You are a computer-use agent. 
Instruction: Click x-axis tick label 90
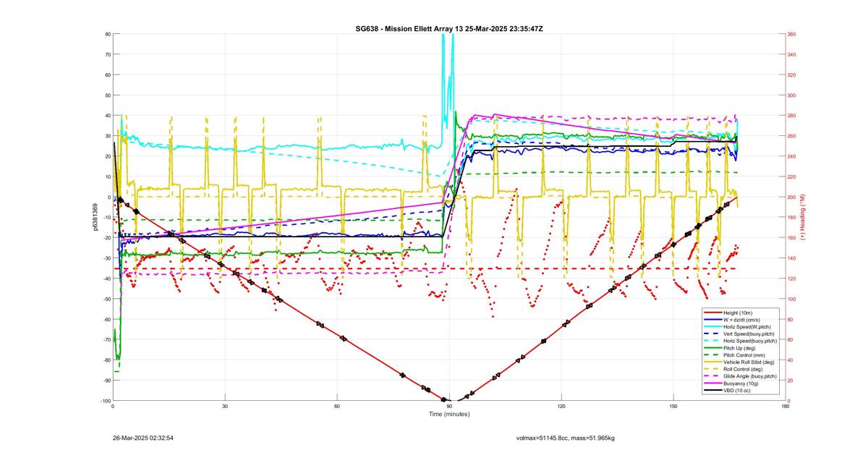(449, 407)
